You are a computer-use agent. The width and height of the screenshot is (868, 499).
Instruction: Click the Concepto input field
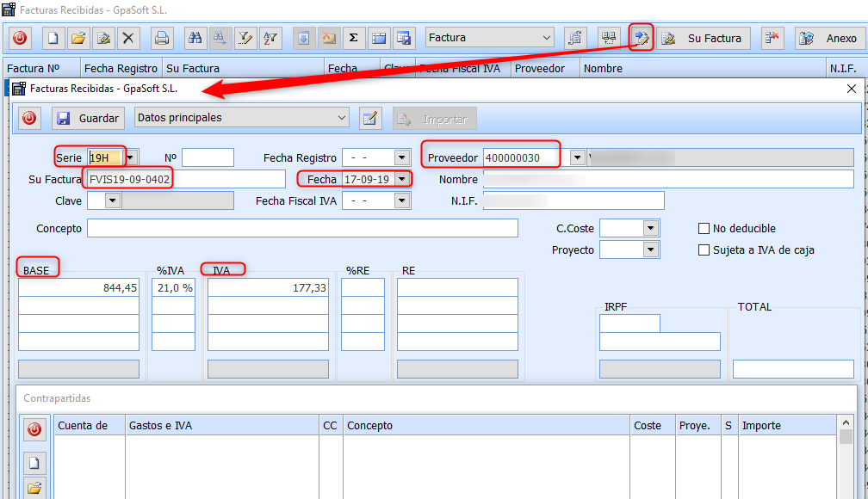point(302,228)
